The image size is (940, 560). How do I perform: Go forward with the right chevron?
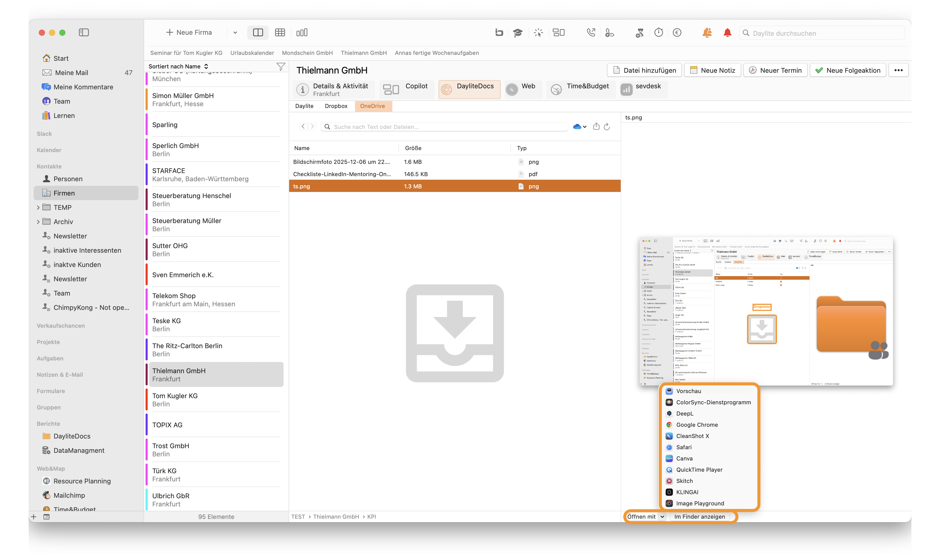point(312,126)
